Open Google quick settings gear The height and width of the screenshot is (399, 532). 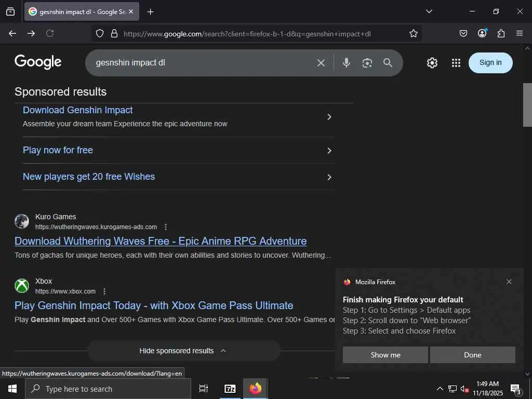tap(432, 63)
